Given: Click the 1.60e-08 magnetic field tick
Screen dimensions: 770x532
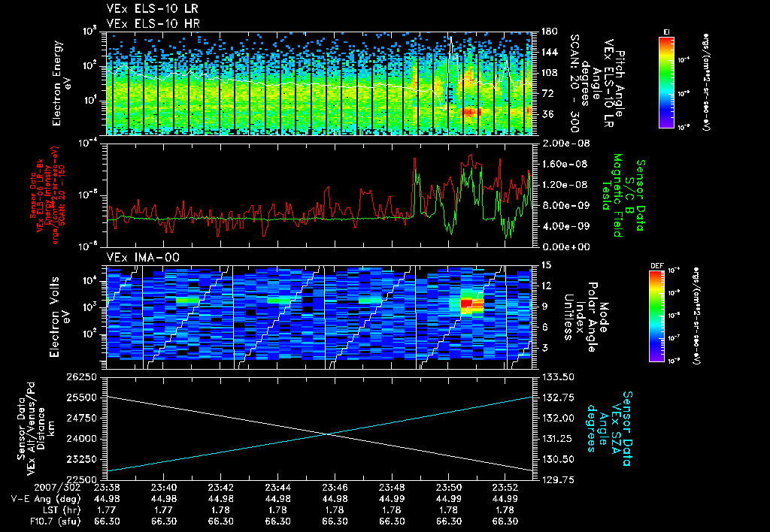Looking at the screenshot, I should (565, 164).
